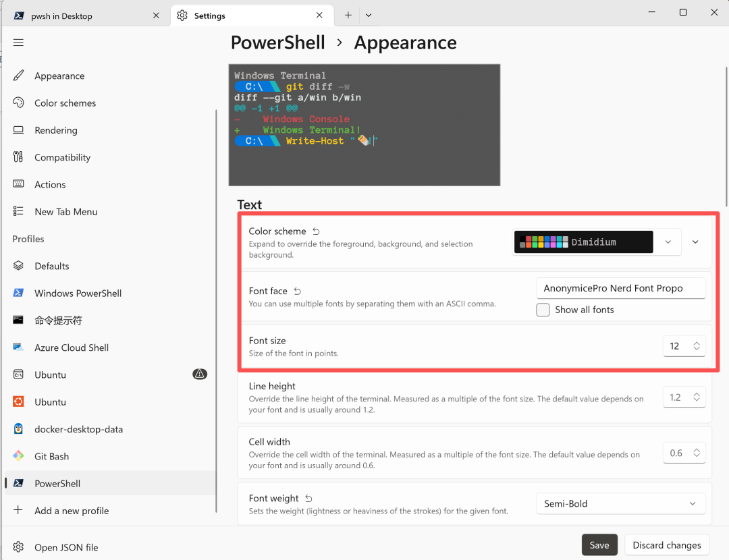Open the new tab dropdown arrow
Image resolution: width=729 pixels, height=560 pixels.
tap(369, 15)
